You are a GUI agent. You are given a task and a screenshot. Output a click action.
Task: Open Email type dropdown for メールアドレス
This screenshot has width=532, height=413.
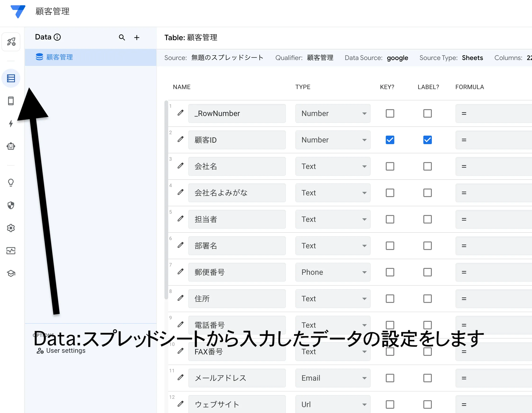(333, 378)
